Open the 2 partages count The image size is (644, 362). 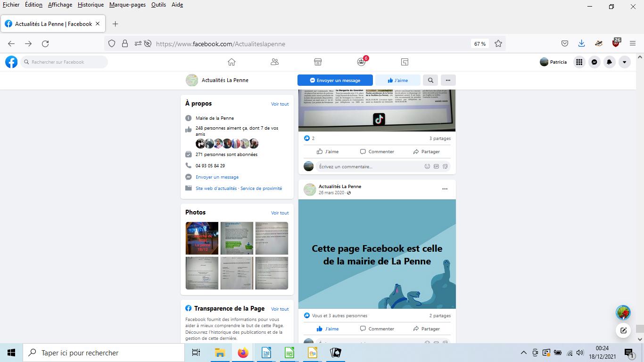(440, 316)
